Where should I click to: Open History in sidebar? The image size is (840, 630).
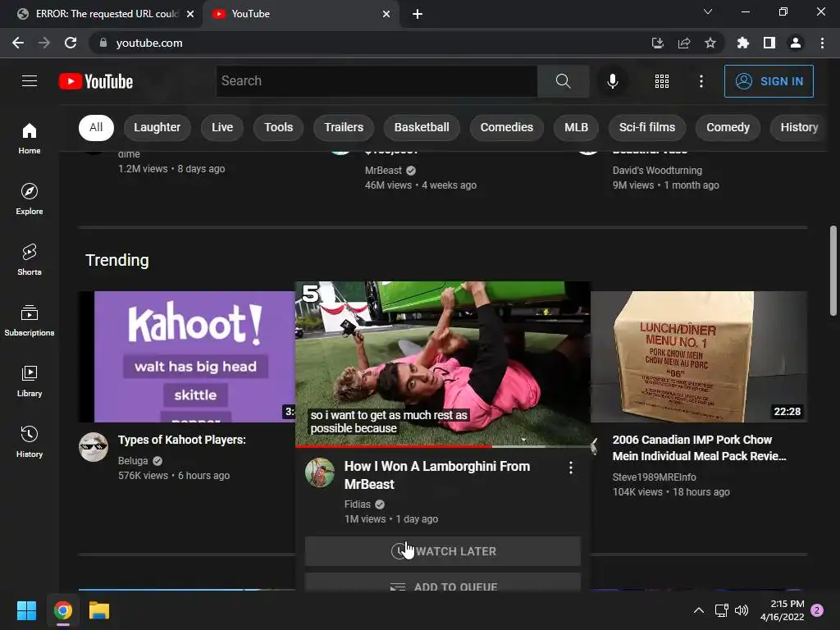(x=30, y=441)
